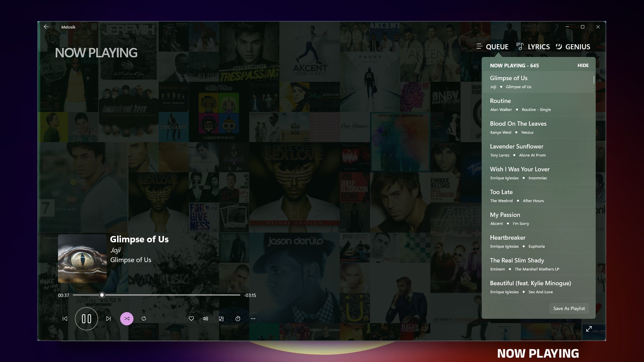This screenshot has height=362, width=644.
Task: Click the Save As Playlist button
Action: coord(569,308)
